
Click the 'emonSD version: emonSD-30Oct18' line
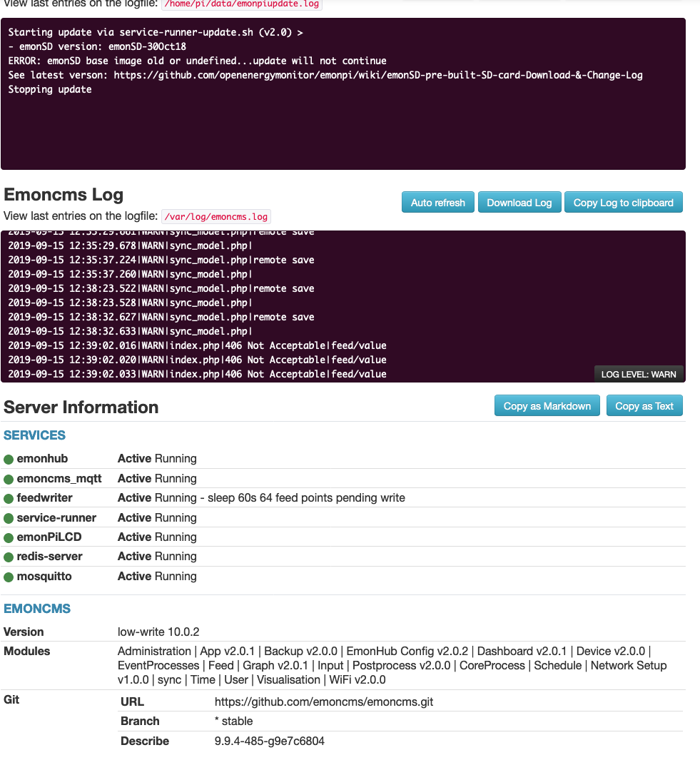point(97,46)
